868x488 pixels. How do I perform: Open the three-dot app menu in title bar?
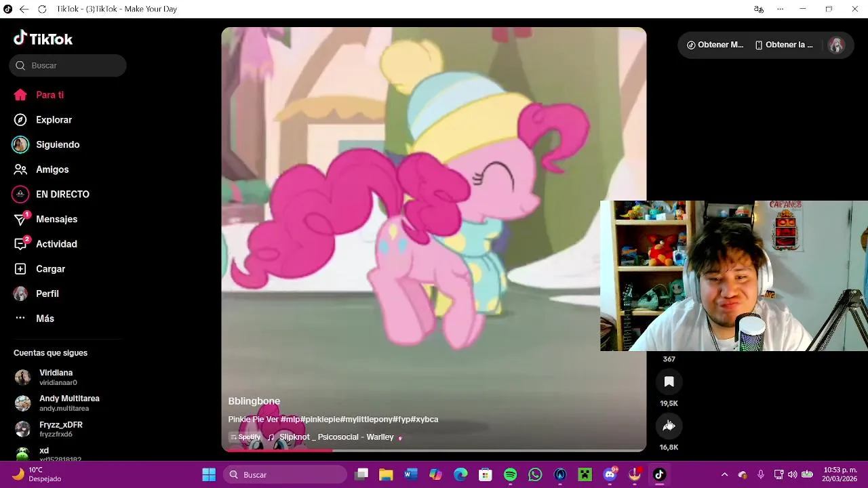pos(781,9)
